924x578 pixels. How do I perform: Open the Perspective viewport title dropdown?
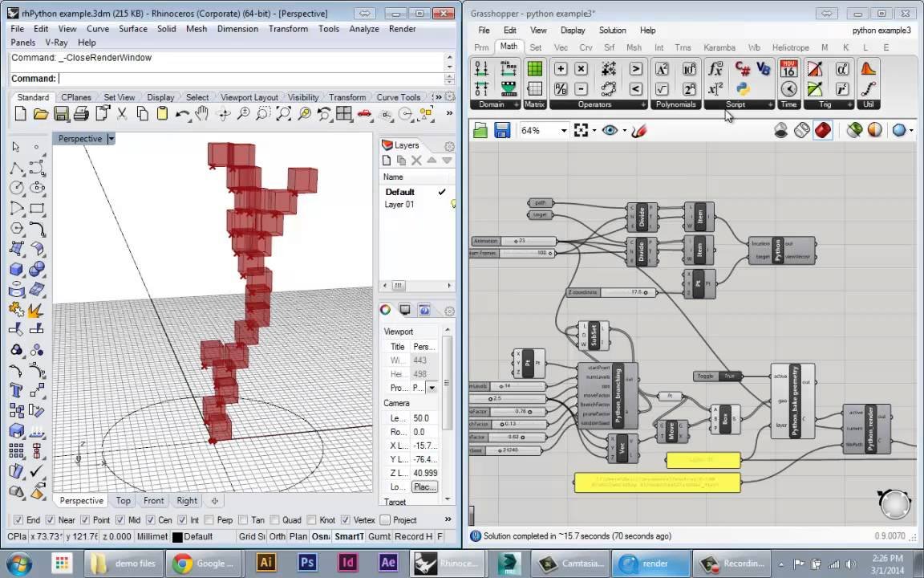click(111, 139)
